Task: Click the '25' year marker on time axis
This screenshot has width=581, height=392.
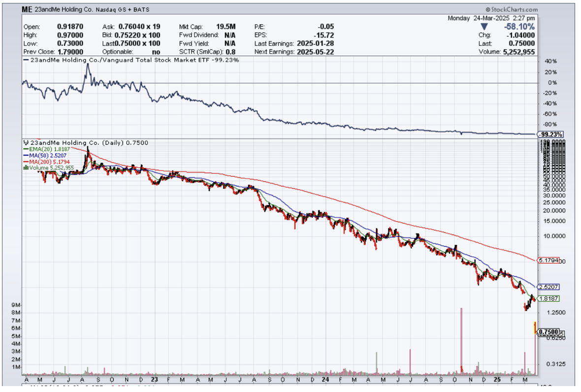Action: [x=498, y=380]
